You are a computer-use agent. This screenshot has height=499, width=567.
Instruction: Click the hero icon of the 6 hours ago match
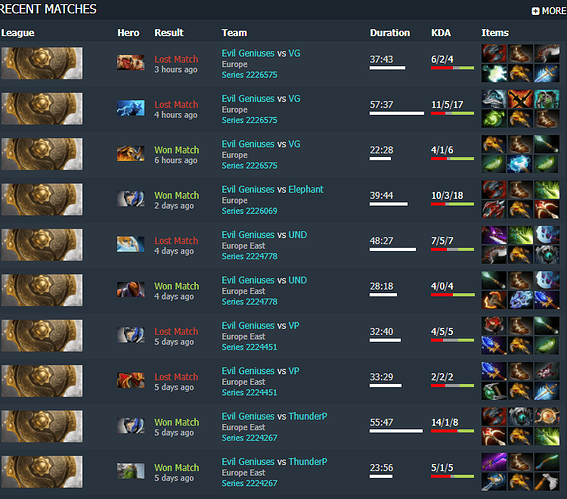pyautogui.click(x=131, y=154)
